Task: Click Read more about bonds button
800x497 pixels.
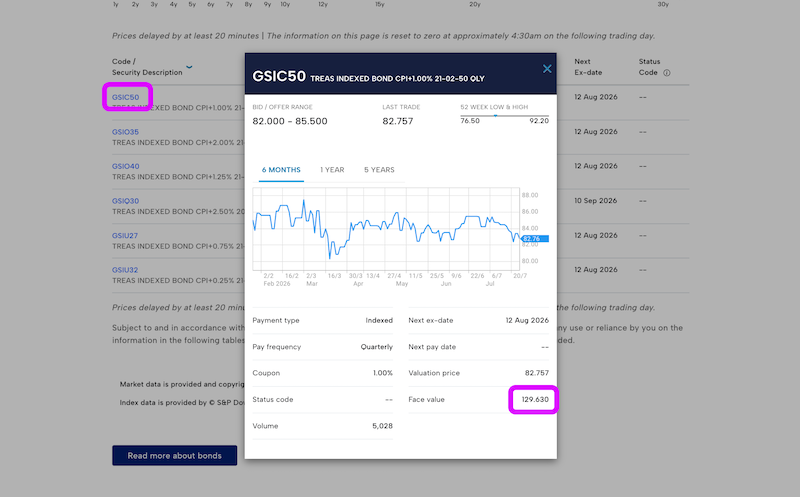Action: pos(174,456)
